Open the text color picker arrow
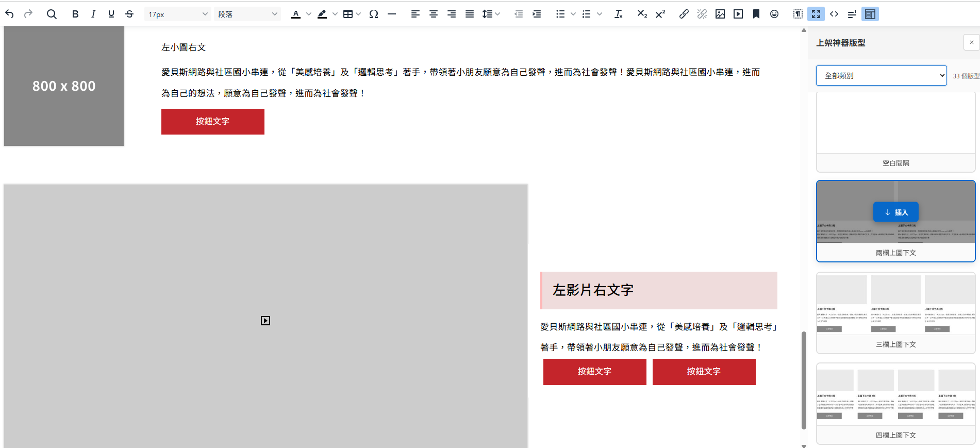The height and width of the screenshot is (448, 980). pyautogui.click(x=309, y=14)
